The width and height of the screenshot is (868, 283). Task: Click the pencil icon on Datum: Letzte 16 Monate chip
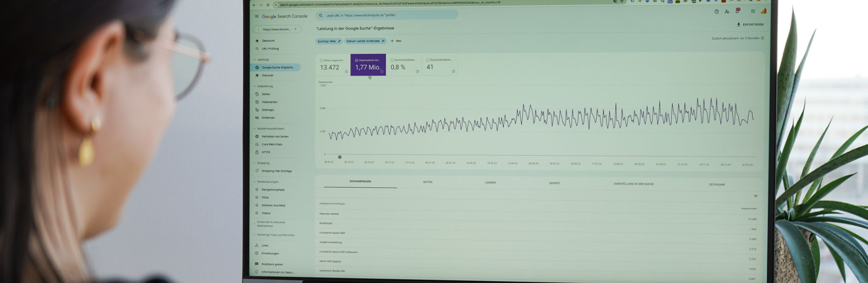coord(383,41)
